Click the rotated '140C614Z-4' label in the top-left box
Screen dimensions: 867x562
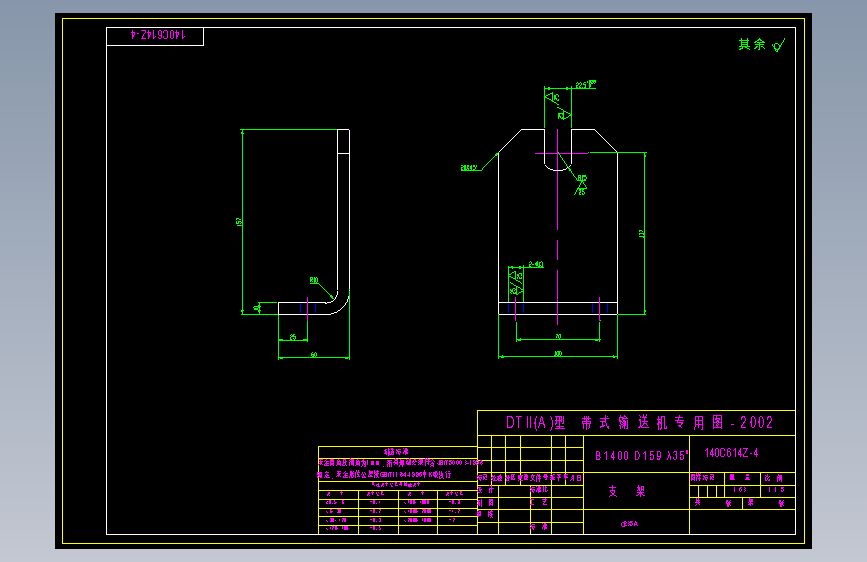coord(158,35)
